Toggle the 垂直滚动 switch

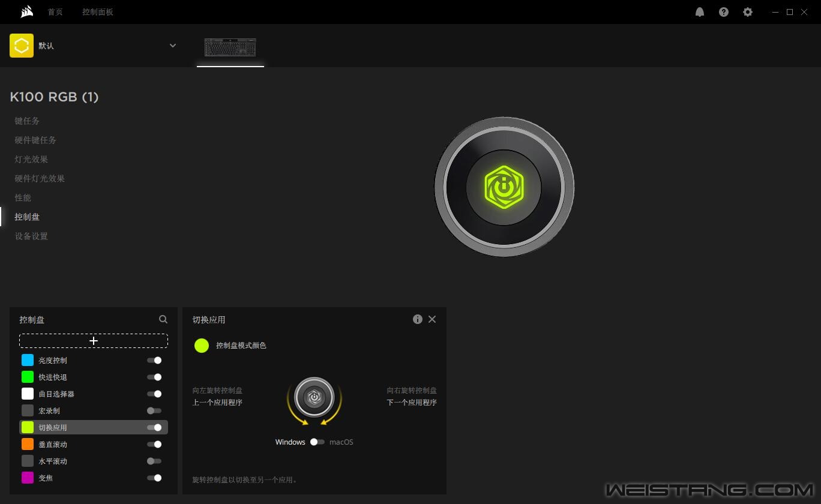click(154, 445)
